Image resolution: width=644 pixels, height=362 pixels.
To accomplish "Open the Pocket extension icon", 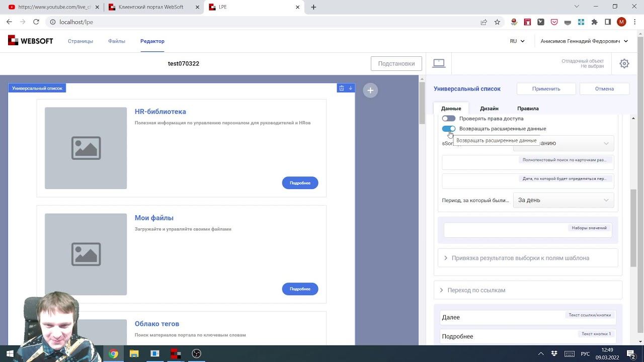I will pos(554,22).
